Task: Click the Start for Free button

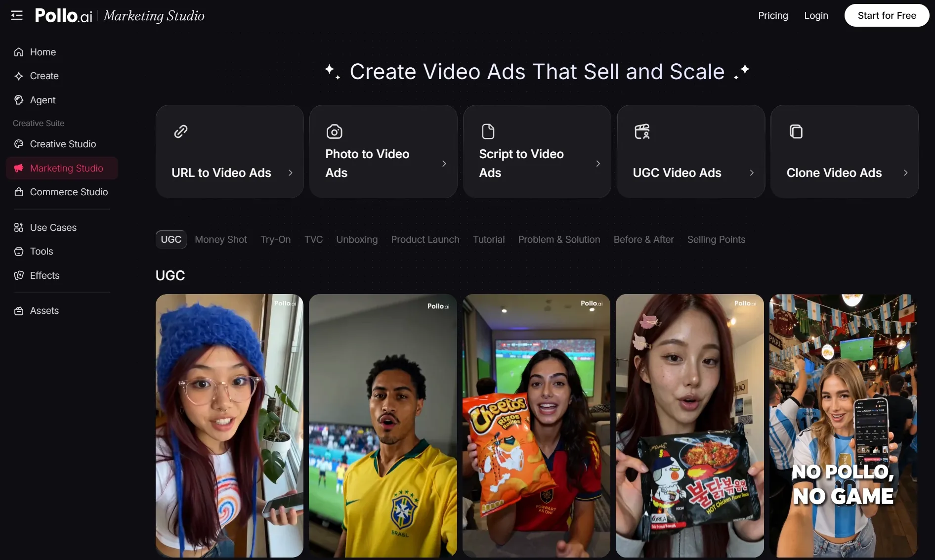Action: tap(887, 15)
